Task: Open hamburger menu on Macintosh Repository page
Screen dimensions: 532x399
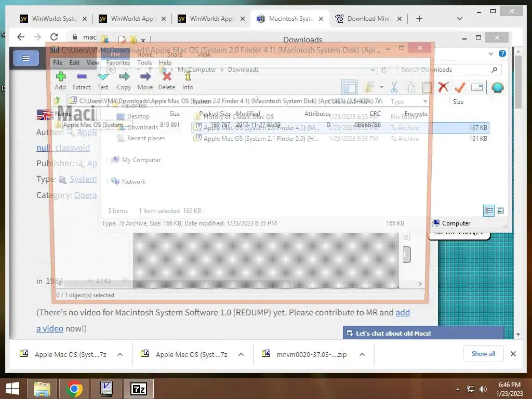Action: pos(26,58)
